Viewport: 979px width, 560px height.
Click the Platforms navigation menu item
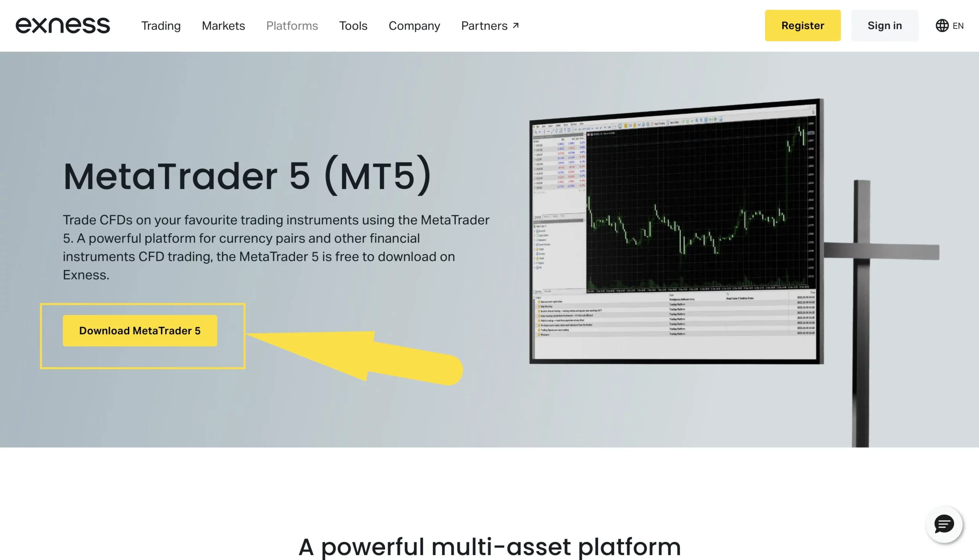(292, 26)
